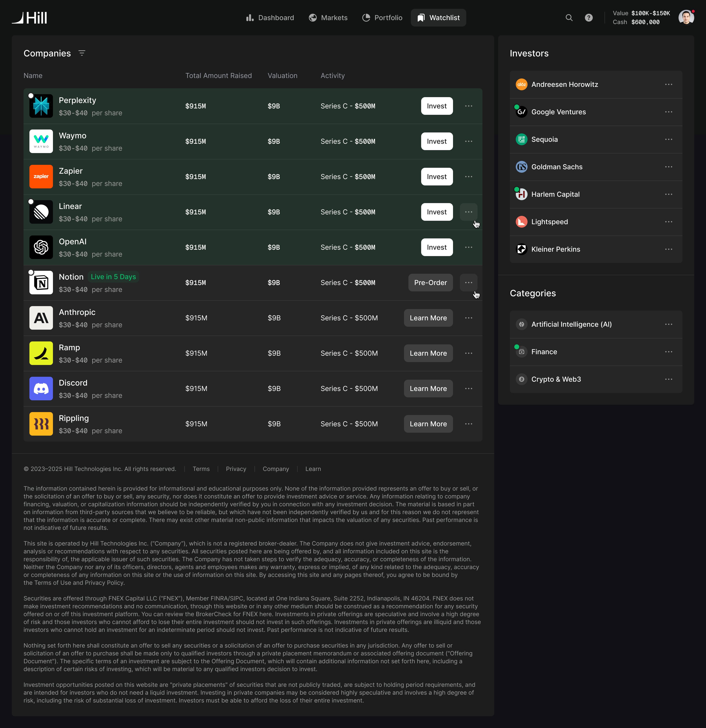Click Pre-Order button for Notion

pyautogui.click(x=430, y=283)
